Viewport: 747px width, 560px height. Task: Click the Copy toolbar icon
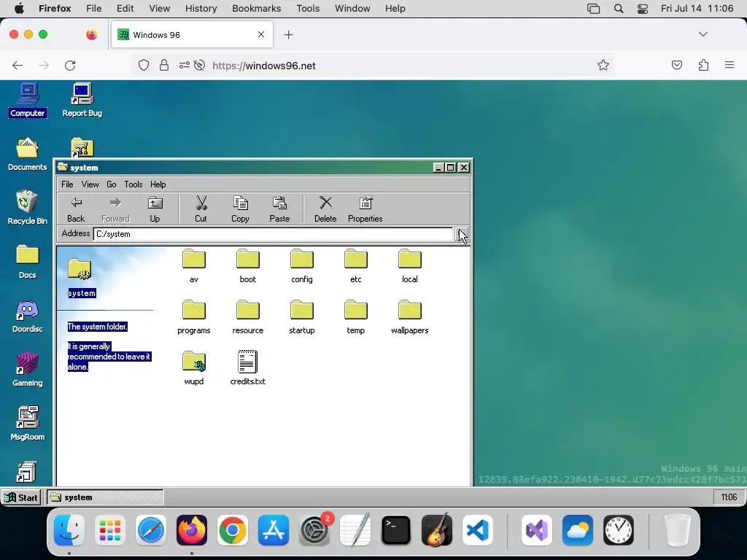pos(240,203)
